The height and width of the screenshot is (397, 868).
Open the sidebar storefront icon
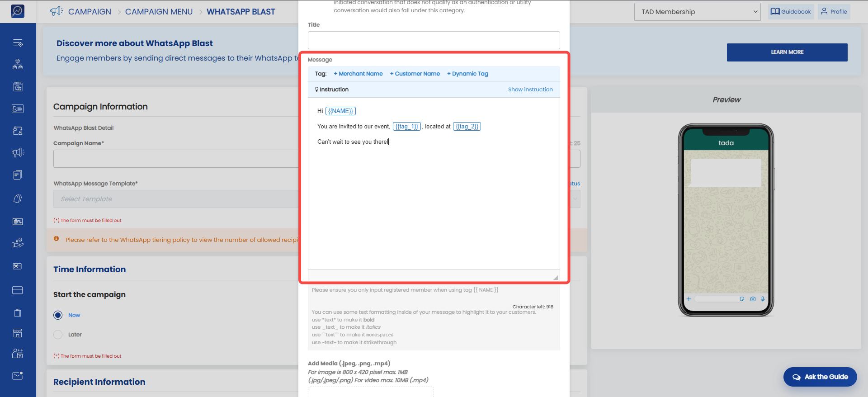tap(18, 333)
